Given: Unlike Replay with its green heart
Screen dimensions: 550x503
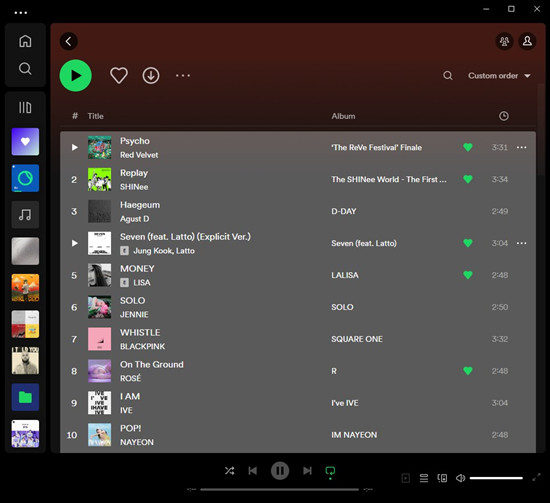Looking at the screenshot, I should (x=468, y=179).
